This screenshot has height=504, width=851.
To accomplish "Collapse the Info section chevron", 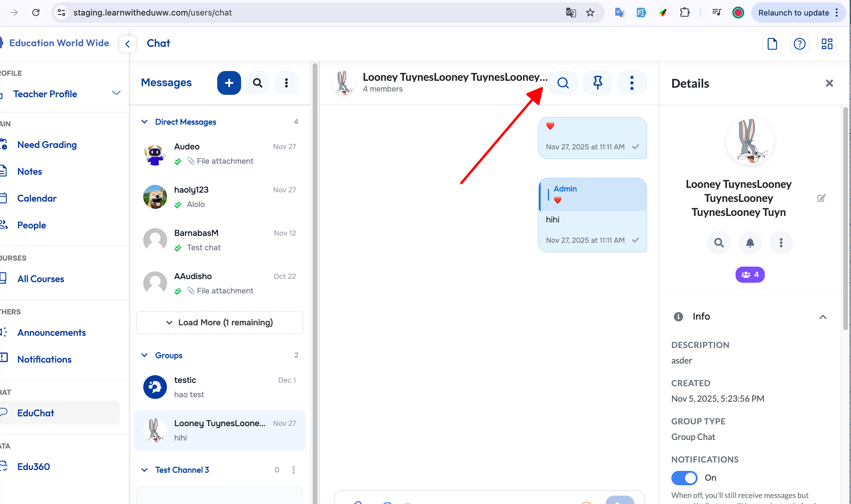I will click(822, 317).
